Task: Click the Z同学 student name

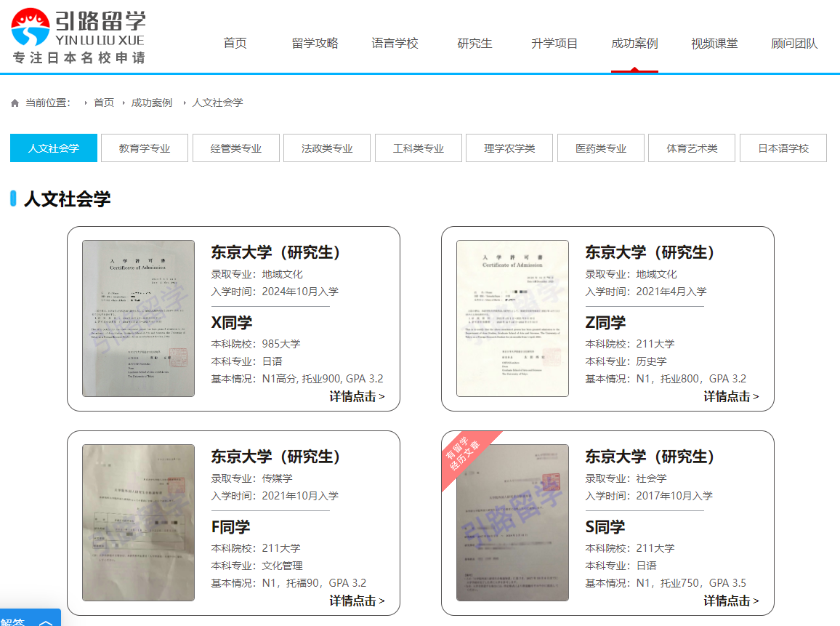Action: click(x=605, y=323)
